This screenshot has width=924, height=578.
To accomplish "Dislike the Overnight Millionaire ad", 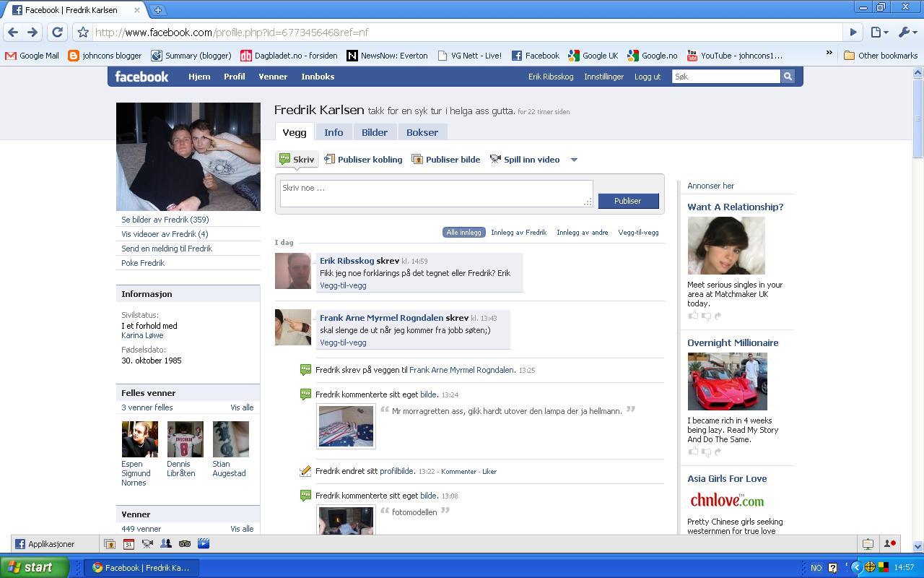I will click(x=705, y=452).
